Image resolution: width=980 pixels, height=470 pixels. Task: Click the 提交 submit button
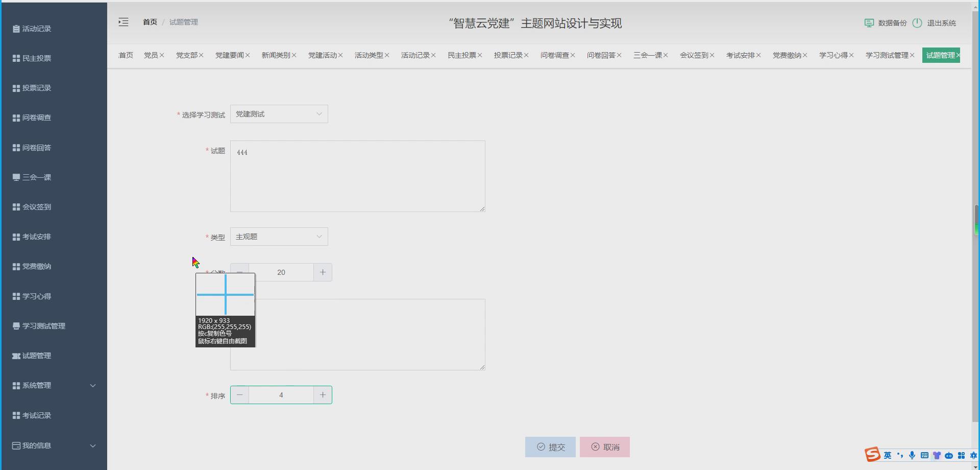550,447
